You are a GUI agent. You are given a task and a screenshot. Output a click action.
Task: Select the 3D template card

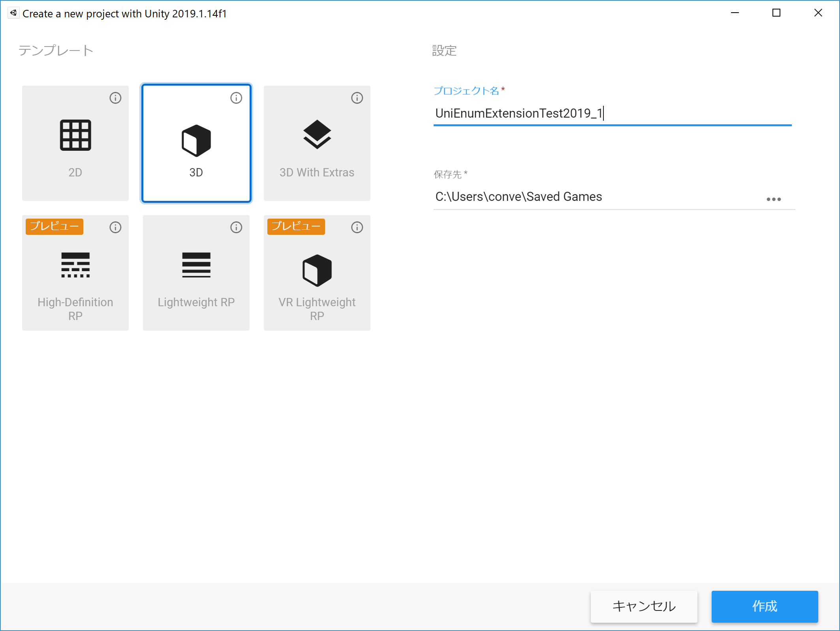196,143
